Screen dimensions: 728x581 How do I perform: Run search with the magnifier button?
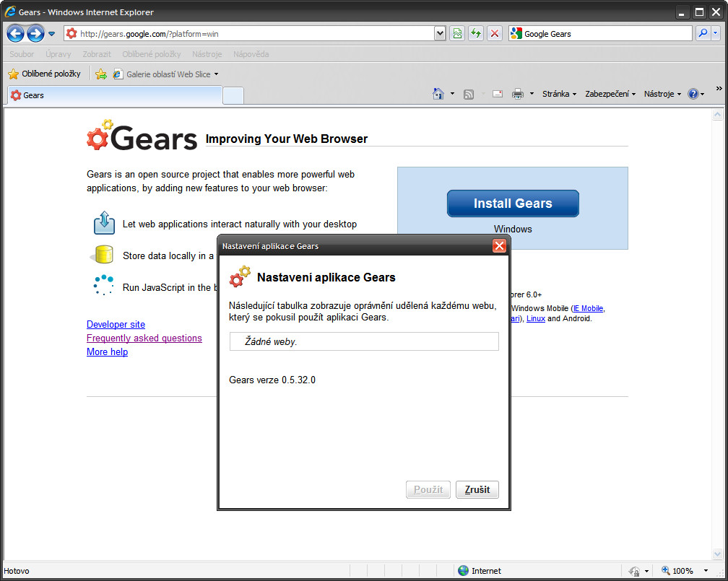click(x=703, y=33)
